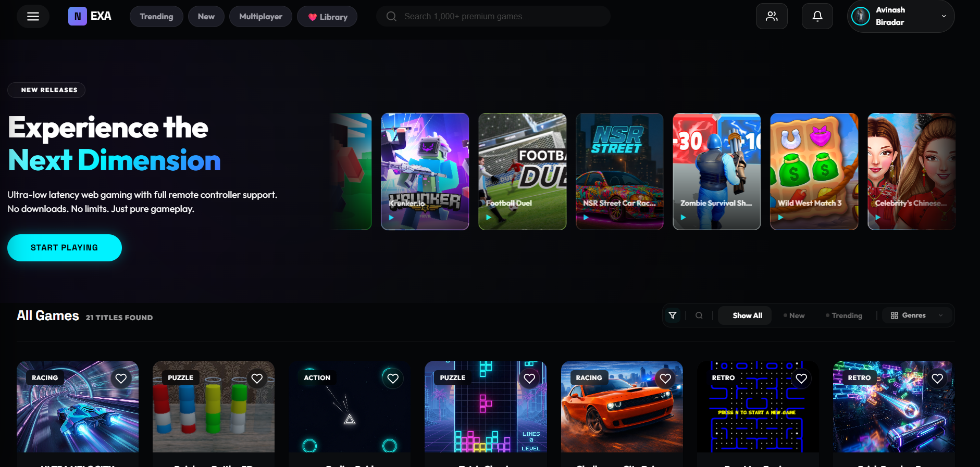Click the START PLAYING button

[x=65, y=248]
